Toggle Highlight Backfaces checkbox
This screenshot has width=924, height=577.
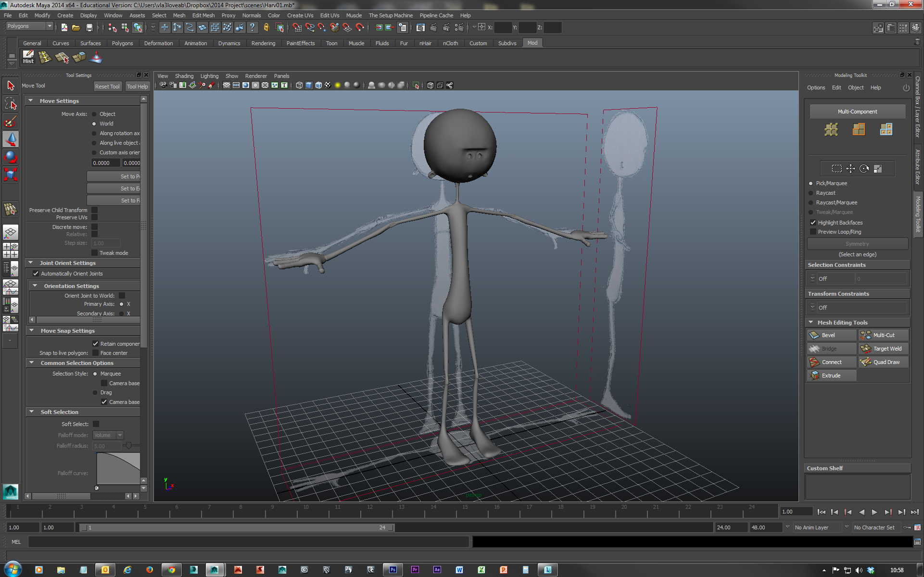813,223
